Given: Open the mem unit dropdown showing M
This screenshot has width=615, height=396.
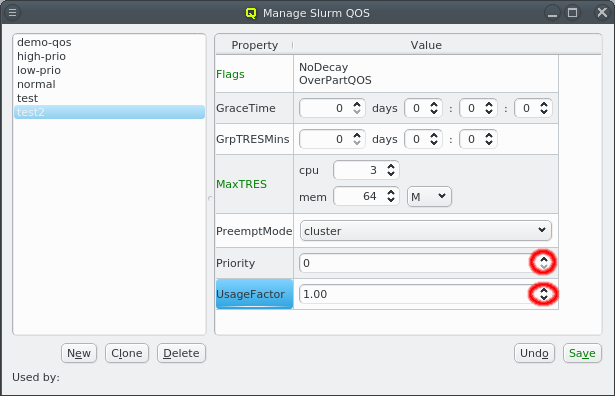Looking at the screenshot, I should pos(429,196).
